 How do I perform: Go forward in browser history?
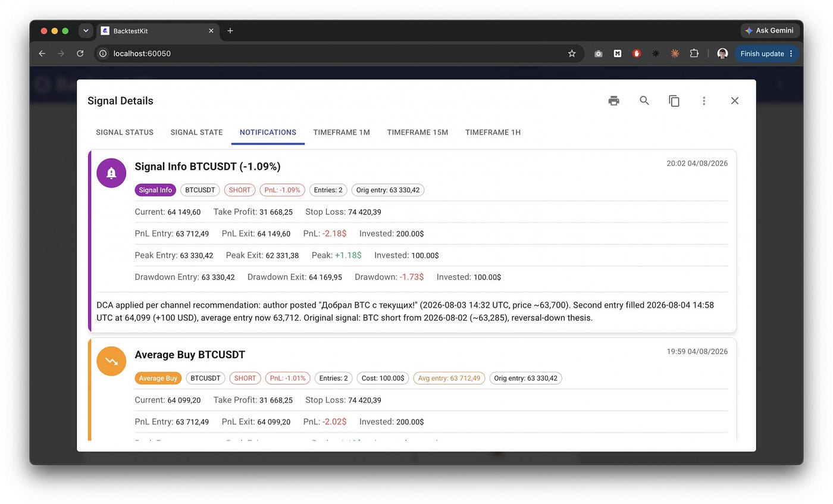61,54
